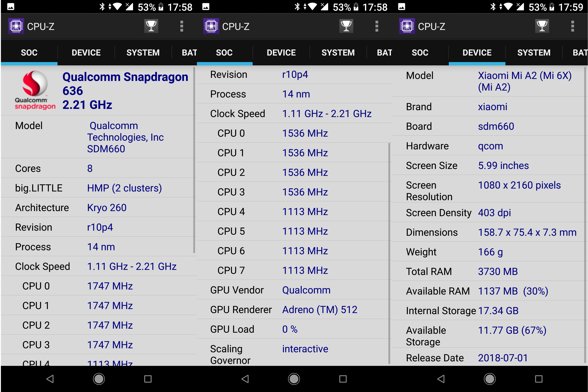Click left screen vertical scrollbar

click(194, 160)
